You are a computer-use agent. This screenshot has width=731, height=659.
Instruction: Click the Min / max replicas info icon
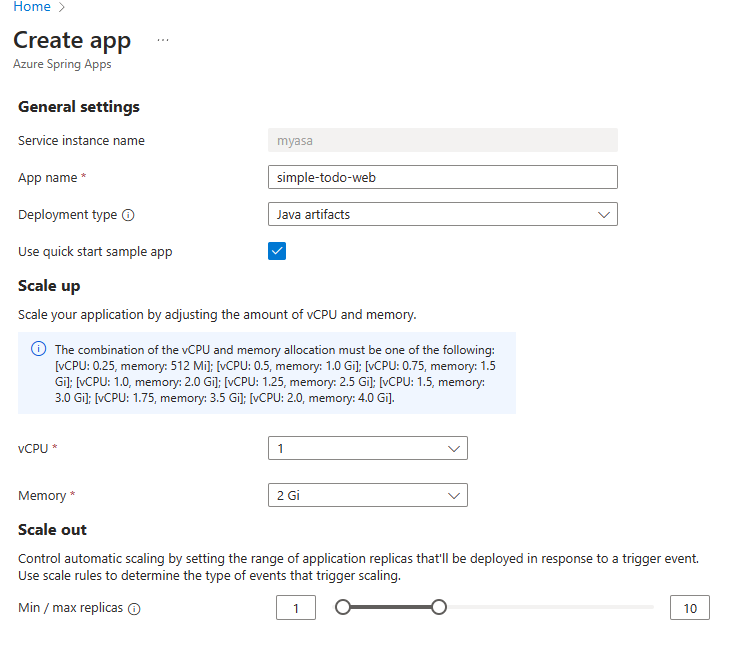coord(134,608)
